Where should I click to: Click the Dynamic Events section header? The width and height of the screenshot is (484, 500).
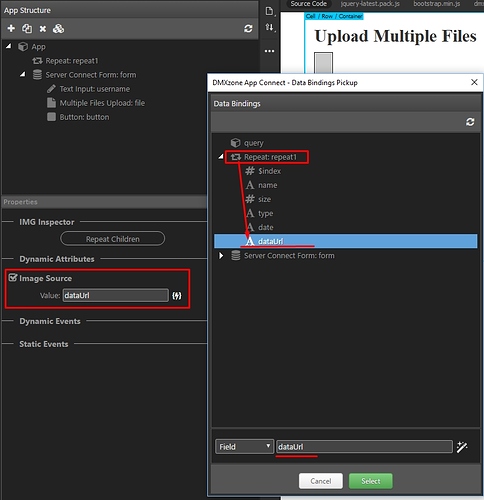50,321
